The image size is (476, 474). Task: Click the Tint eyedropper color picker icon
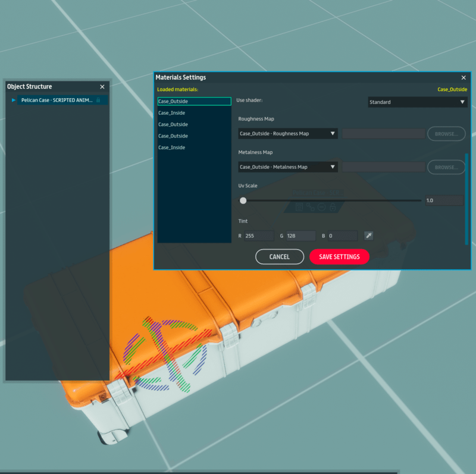(x=368, y=236)
